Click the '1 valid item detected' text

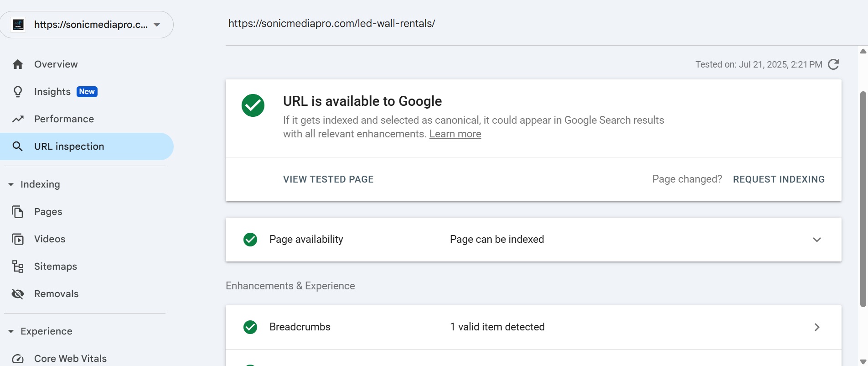click(497, 327)
